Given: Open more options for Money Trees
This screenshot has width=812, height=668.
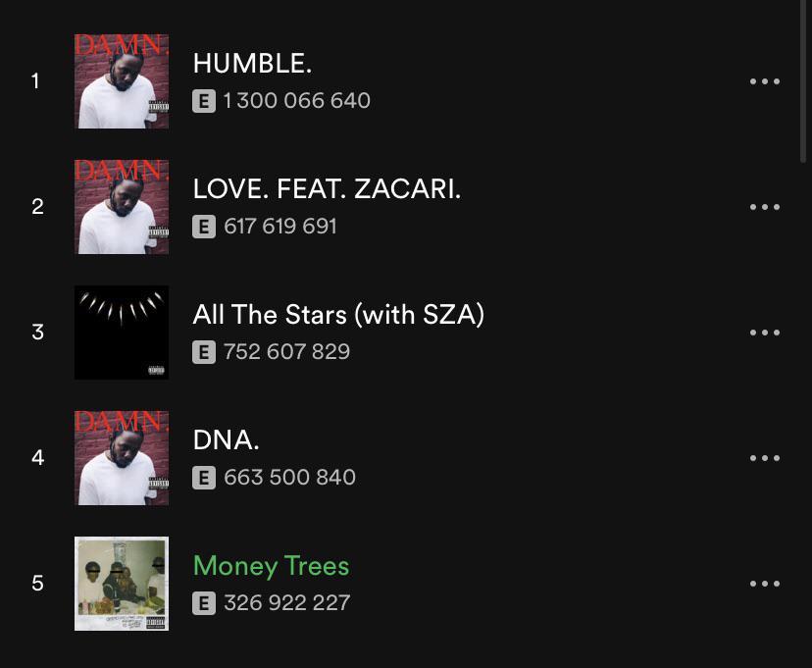Looking at the screenshot, I should (x=764, y=584).
